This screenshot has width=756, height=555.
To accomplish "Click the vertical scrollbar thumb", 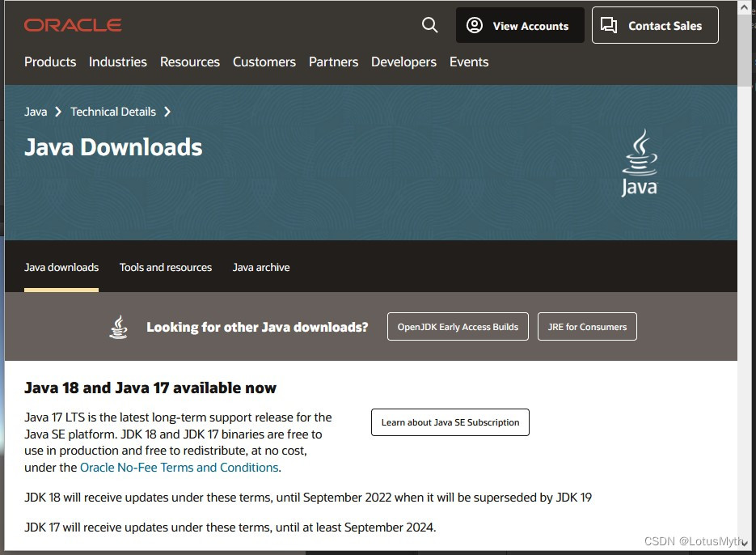I will point(744,50).
